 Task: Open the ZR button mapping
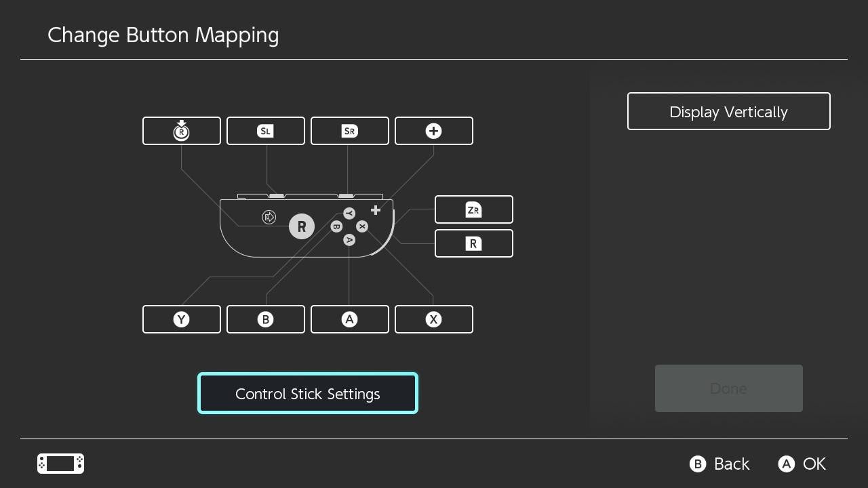coord(473,209)
